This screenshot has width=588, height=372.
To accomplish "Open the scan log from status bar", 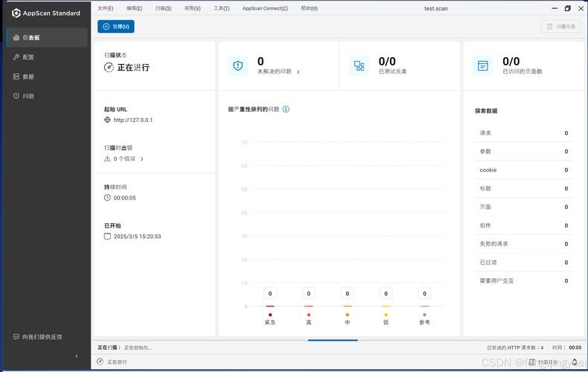I will (543, 362).
